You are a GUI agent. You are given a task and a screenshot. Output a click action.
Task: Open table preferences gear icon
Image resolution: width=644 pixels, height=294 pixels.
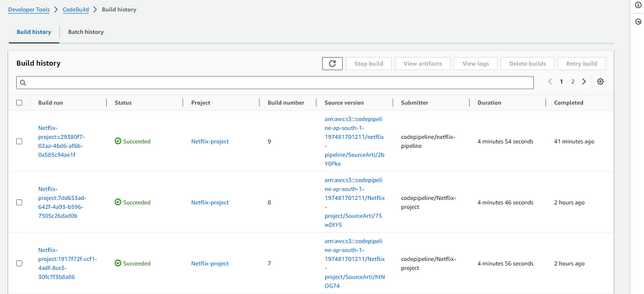(601, 82)
